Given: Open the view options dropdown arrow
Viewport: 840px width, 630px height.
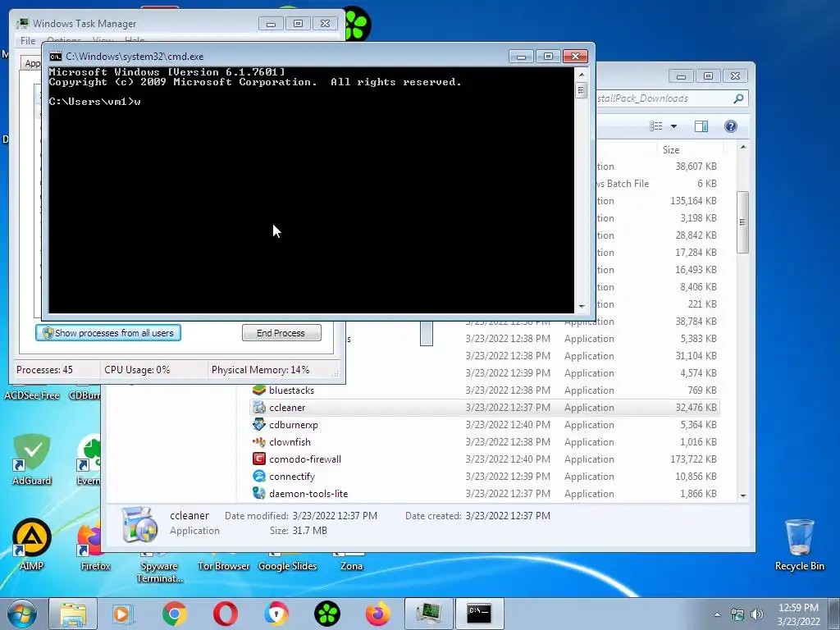Looking at the screenshot, I should (674, 126).
